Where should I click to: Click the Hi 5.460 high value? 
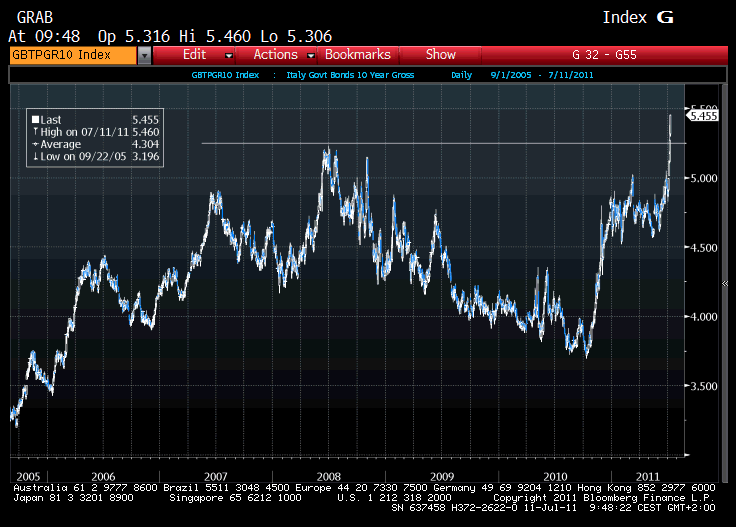click(x=215, y=36)
